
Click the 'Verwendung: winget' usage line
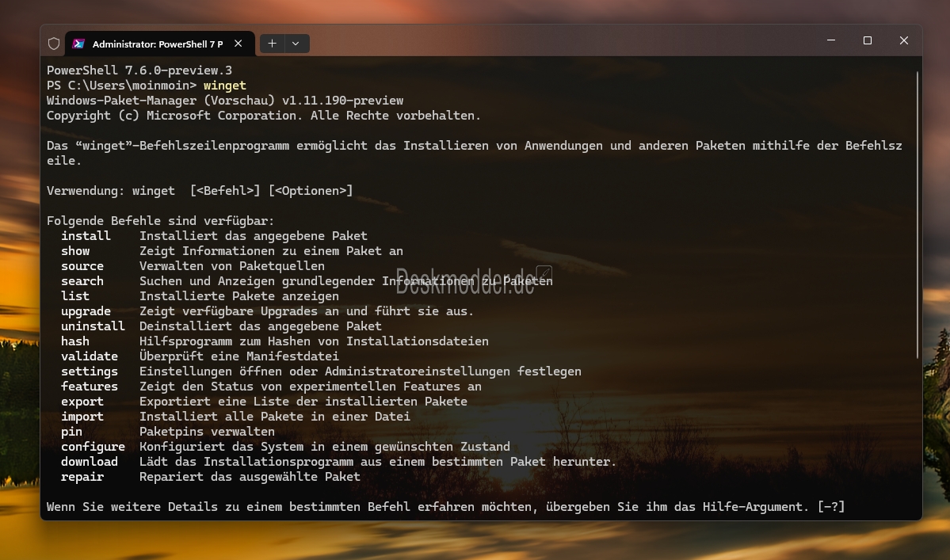coord(200,191)
